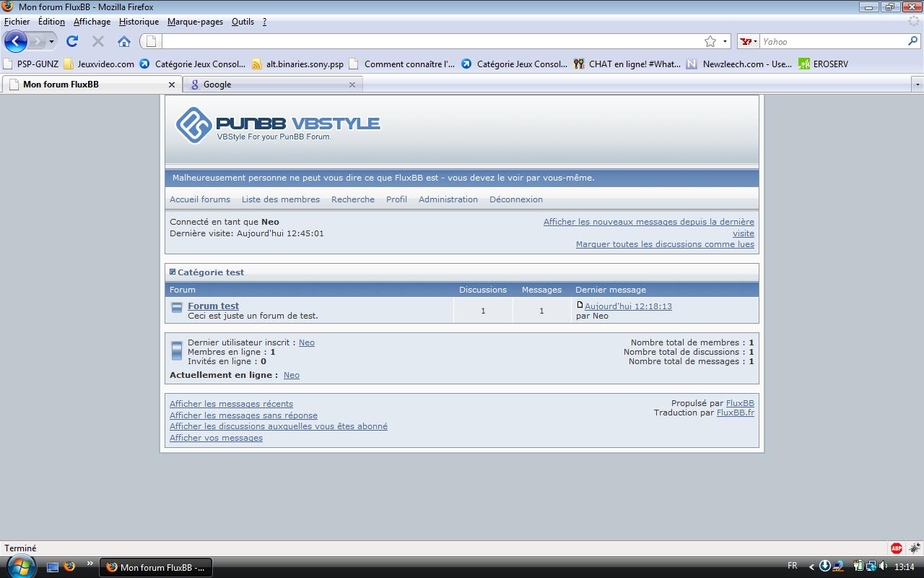The width and height of the screenshot is (924, 578).
Task: Open the Windows Start orb
Action: click(x=20, y=566)
